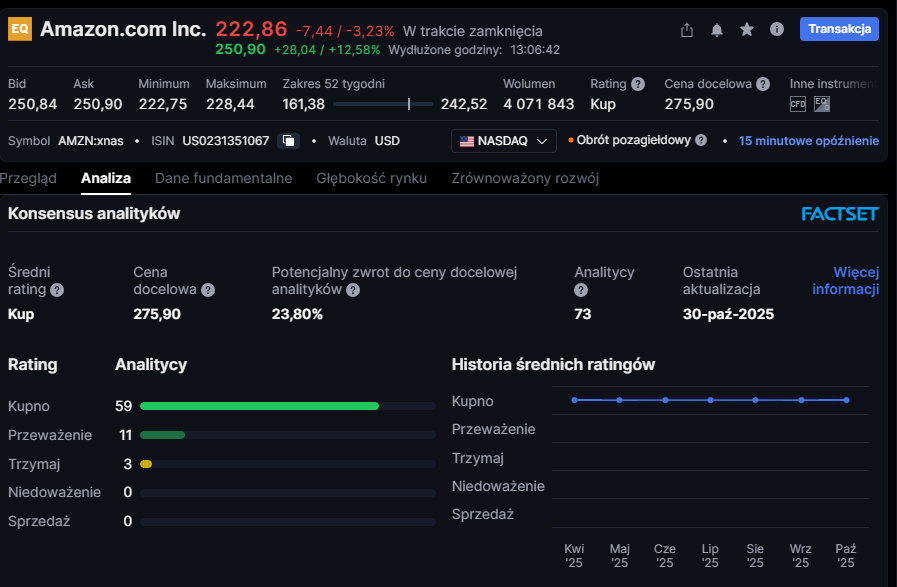Click the green Kupno rating bar
The height and width of the screenshot is (587, 897).
[260, 406]
